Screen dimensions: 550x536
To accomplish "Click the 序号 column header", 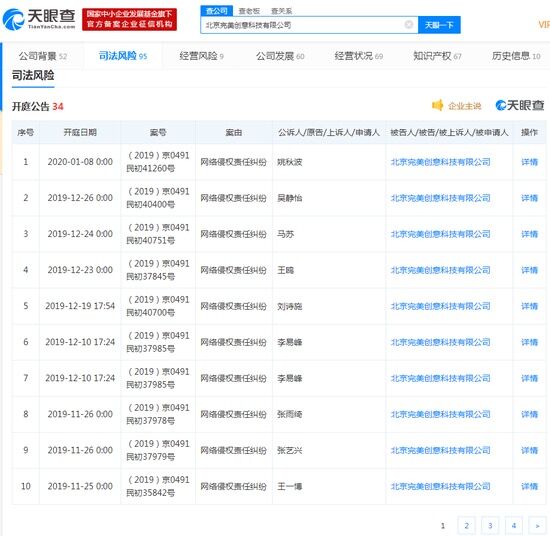I will (26, 132).
